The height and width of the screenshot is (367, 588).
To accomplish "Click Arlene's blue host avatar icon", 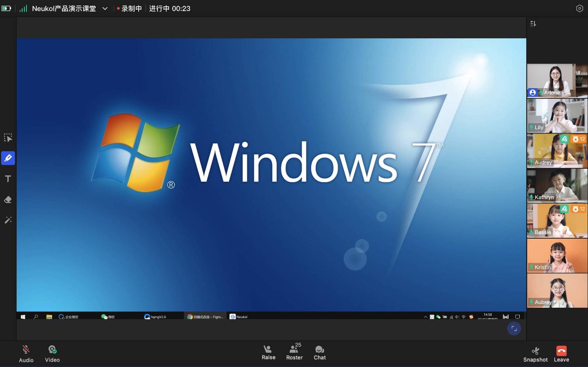I will (533, 92).
